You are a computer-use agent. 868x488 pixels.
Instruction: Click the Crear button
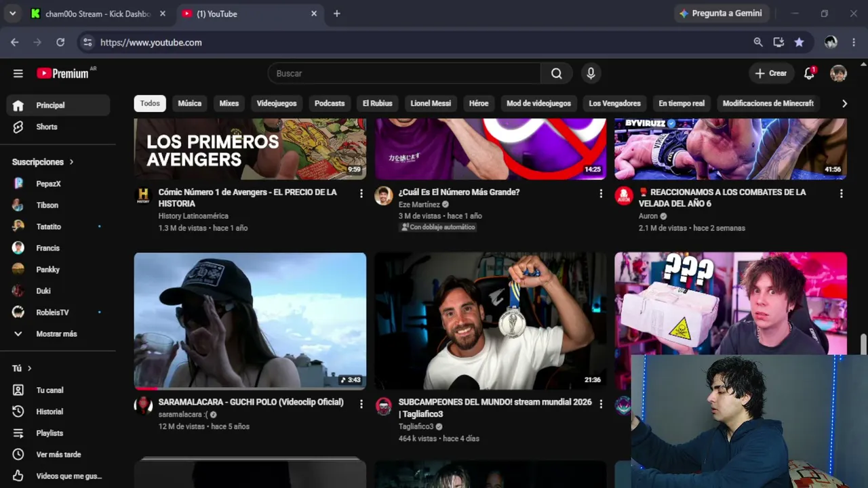[771, 73]
